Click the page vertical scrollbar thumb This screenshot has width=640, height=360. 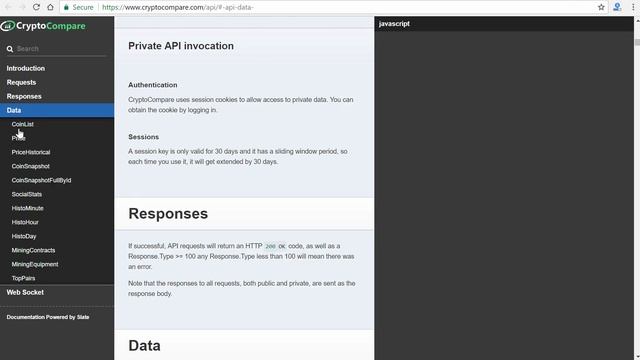tap(637, 42)
